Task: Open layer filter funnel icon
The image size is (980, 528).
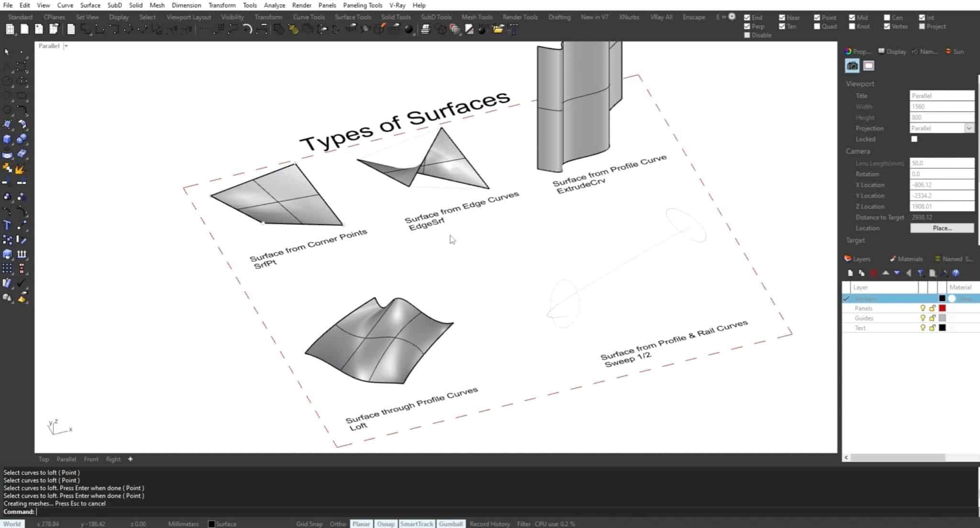Action: pyautogui.click(x=920, y=273)
